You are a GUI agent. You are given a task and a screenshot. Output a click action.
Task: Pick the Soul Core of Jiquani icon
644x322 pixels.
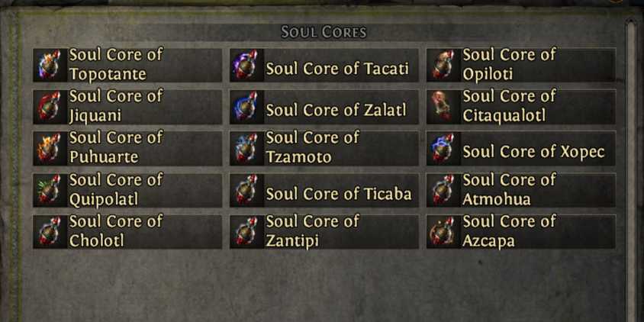[49, 107]
